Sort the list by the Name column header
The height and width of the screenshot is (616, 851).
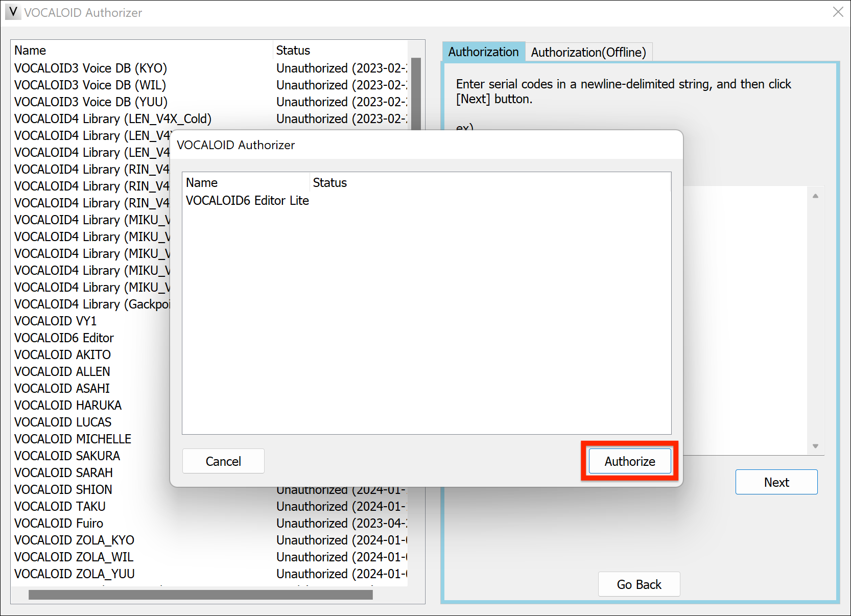pos(30,50)
